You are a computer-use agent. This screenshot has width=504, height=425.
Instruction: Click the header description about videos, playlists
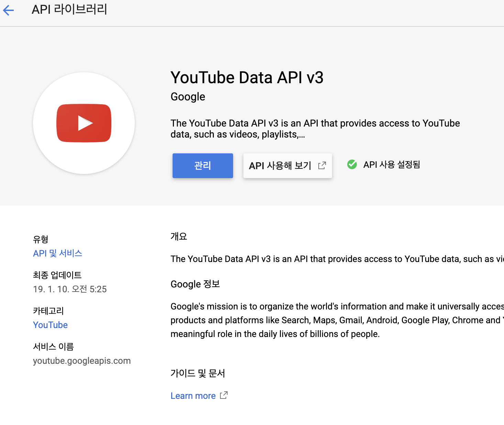click(x=315, y=129)
